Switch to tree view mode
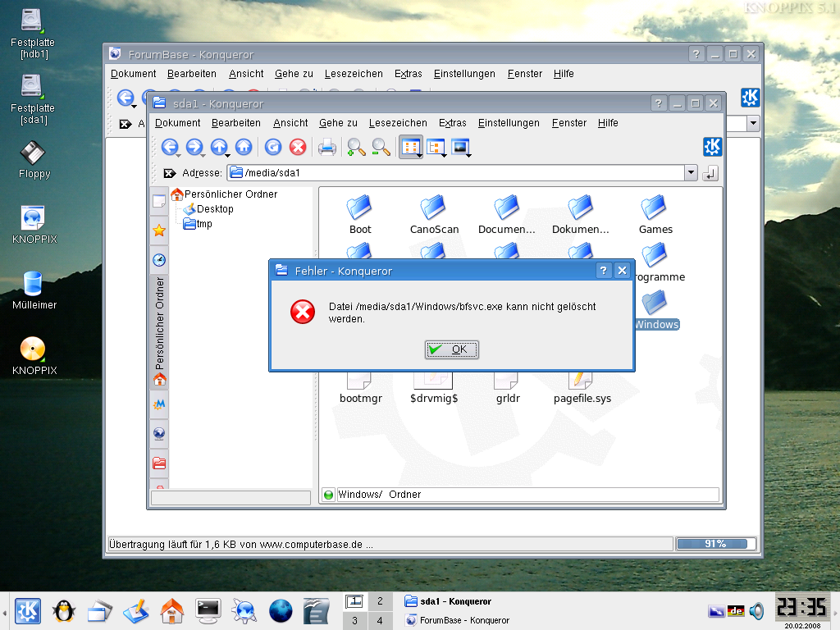Viewport: 840px width, 630px height. click(436, 147)
